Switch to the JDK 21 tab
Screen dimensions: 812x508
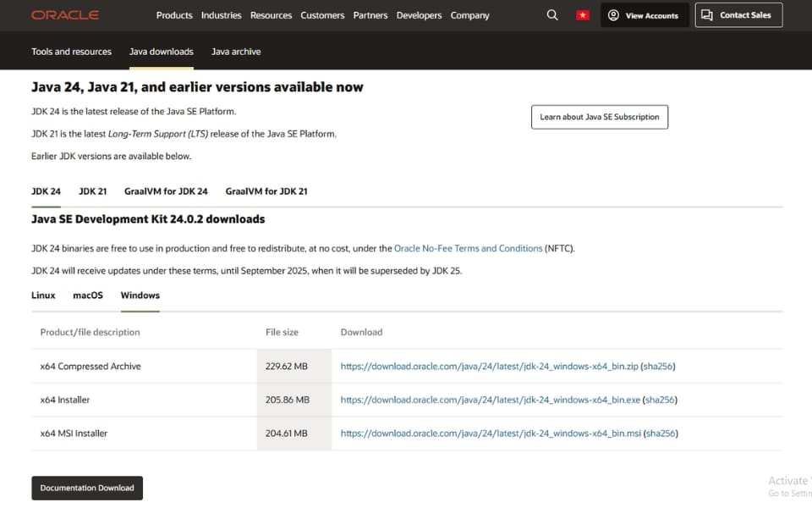coord(92,191)
